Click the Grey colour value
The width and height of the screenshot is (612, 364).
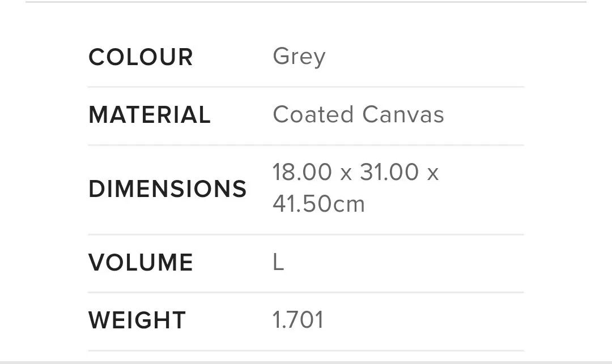pyautogui.click(x=299, y=57)
